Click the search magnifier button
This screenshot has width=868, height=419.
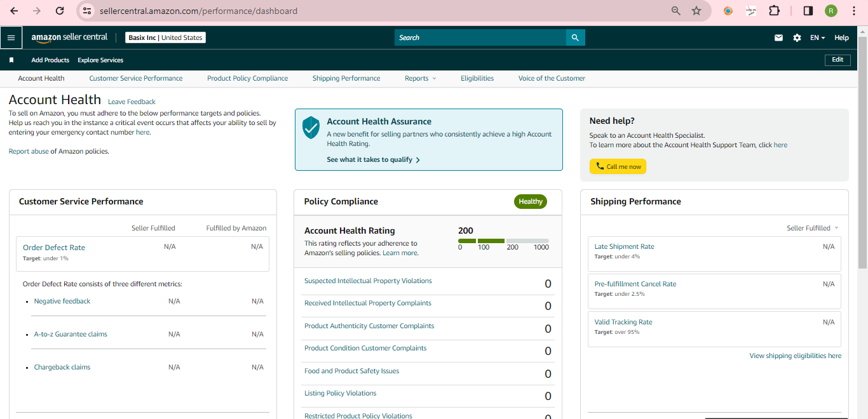coord(575,37)
